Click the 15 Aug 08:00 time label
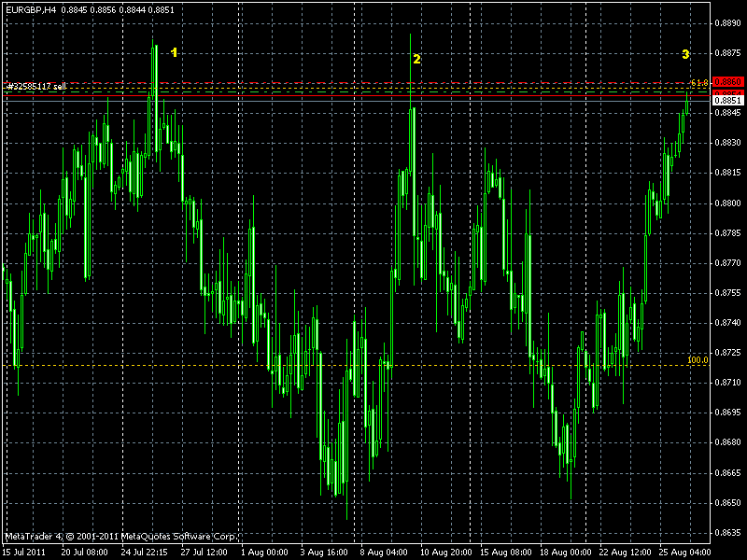 pyautogui.click(x=506, y=553)
